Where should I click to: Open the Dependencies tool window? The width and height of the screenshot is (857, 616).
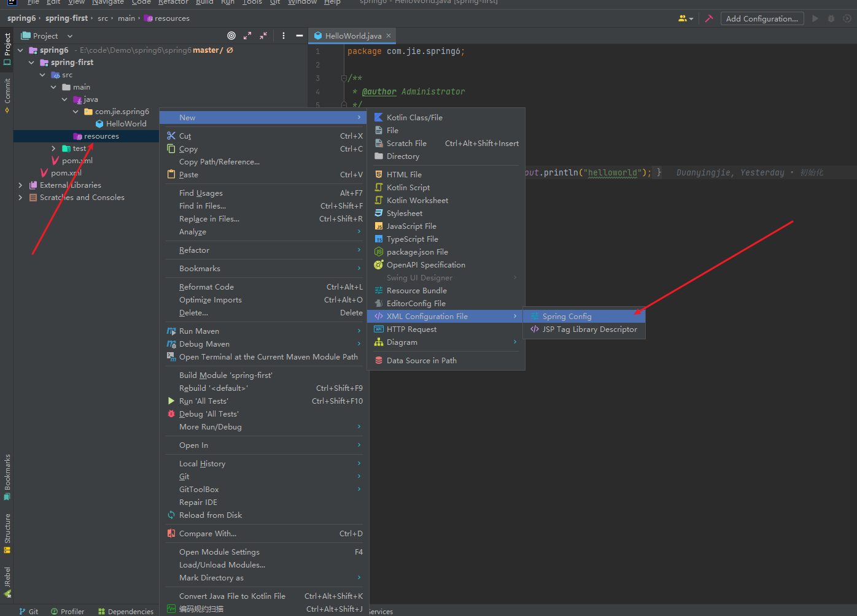pyautogui.click(x=125, y=611)
